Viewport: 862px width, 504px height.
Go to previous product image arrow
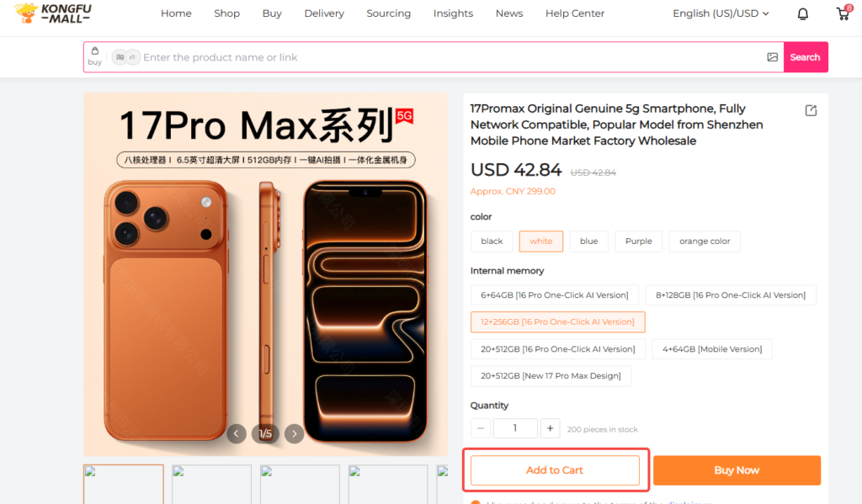coord(237,433)
